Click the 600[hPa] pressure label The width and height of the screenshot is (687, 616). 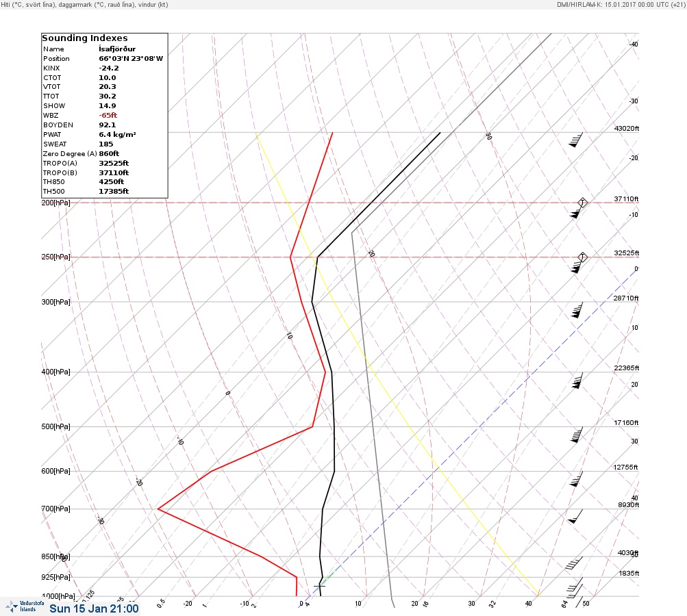(55, 471)
